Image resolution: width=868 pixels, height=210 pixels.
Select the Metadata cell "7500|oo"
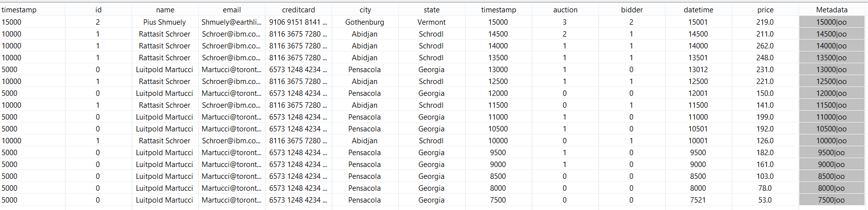(x=831, y=200)
